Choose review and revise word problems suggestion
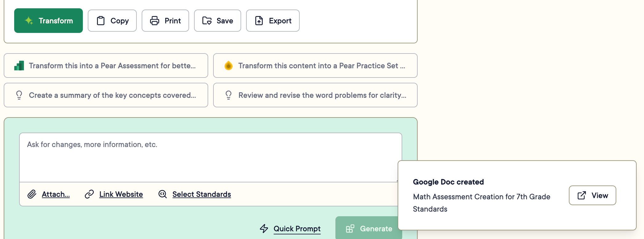644x239 pixels. click(x=315, y=95)
